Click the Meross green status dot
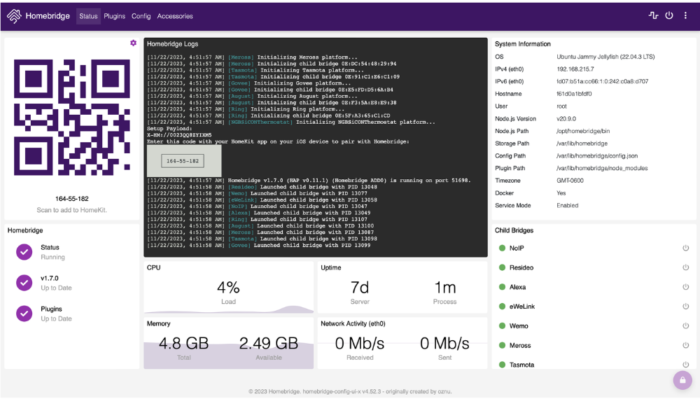 point(502,345)
